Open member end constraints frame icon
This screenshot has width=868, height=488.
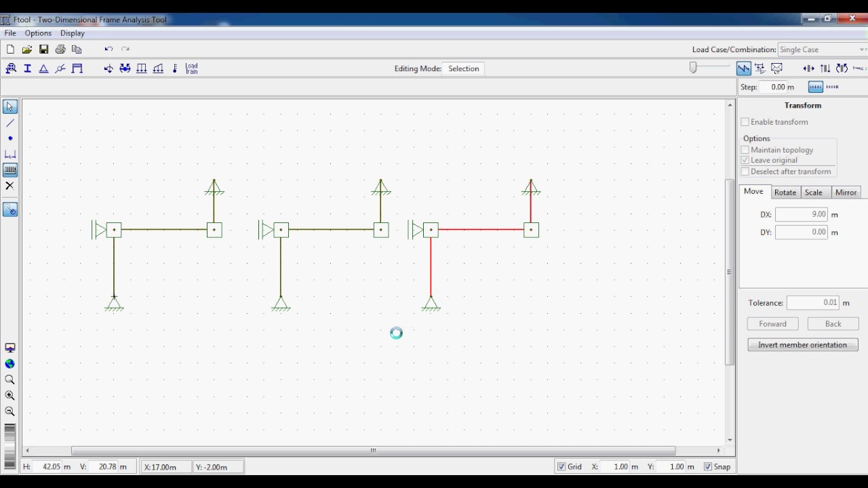pyautogui.click(x=77, y=68)
